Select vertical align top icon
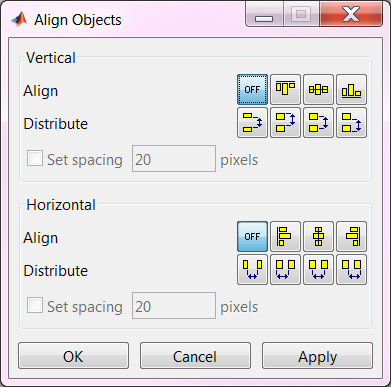Screen dimensions: 391x387 tap(285, 89)
